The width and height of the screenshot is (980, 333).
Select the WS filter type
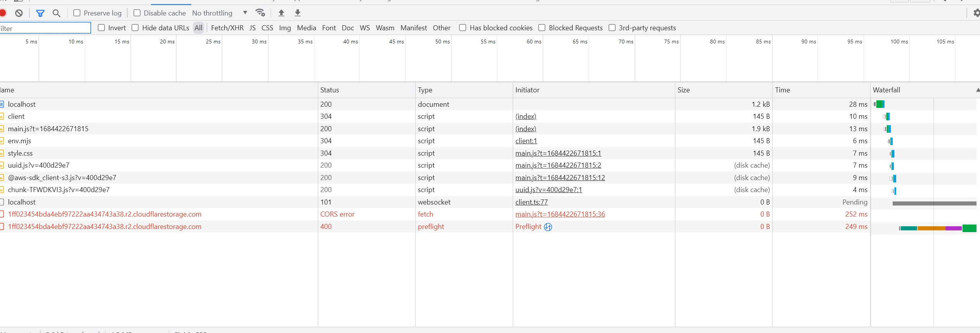[x=364, y=28]
